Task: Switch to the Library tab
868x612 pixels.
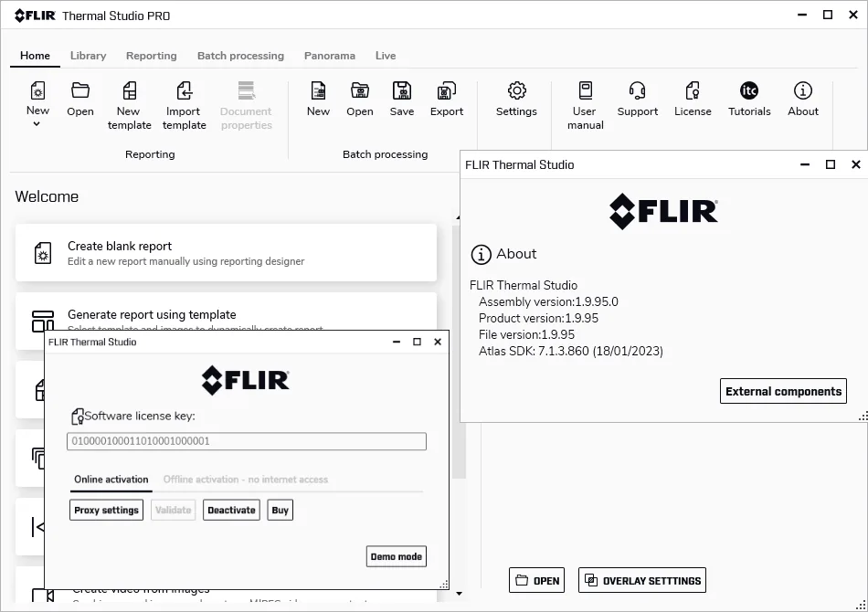Action: [x=88, y=56]
